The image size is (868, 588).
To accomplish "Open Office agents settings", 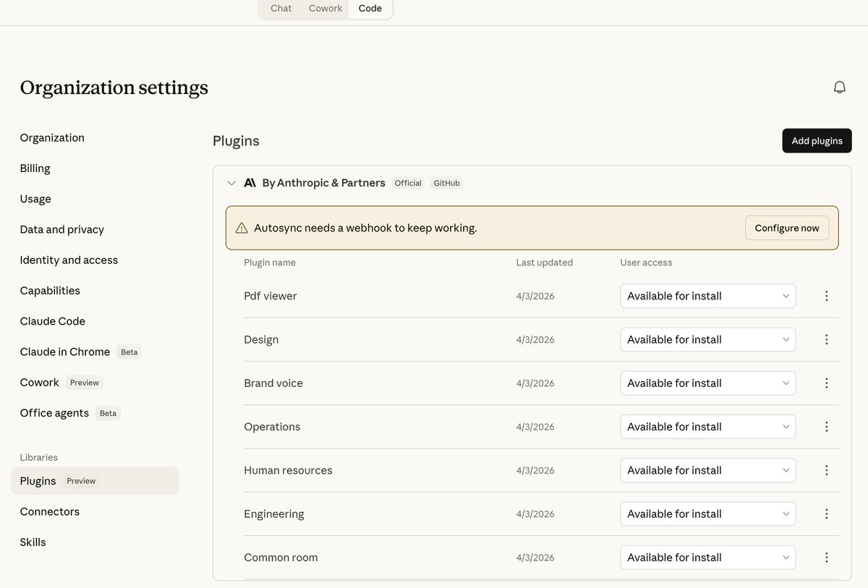I will tap(54, 413).
